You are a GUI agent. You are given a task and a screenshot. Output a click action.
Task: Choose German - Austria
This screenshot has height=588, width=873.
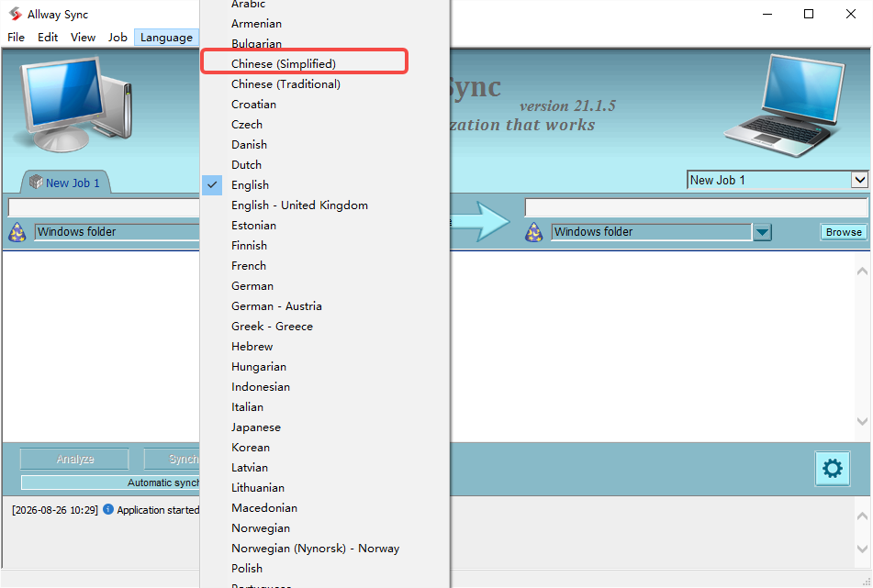click(x=325, y=306)
